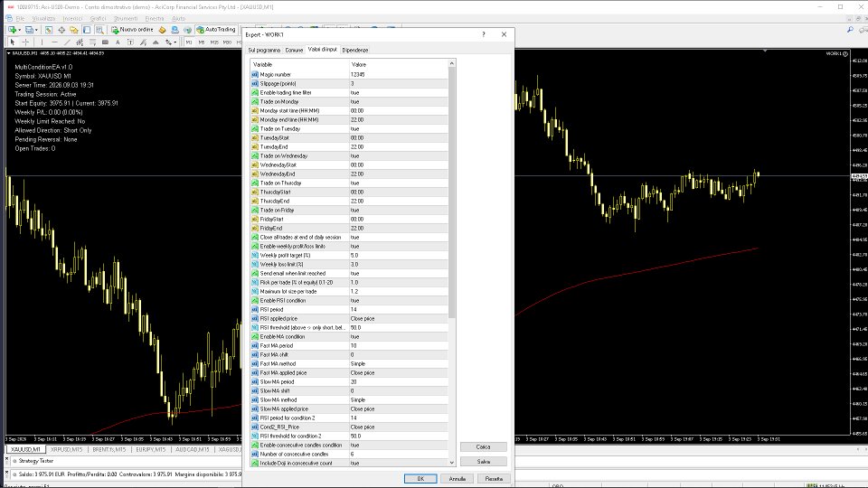Select Slow MA applied price value
The image size is (868, 488).
pyautogui.click(x=399, y=408)
